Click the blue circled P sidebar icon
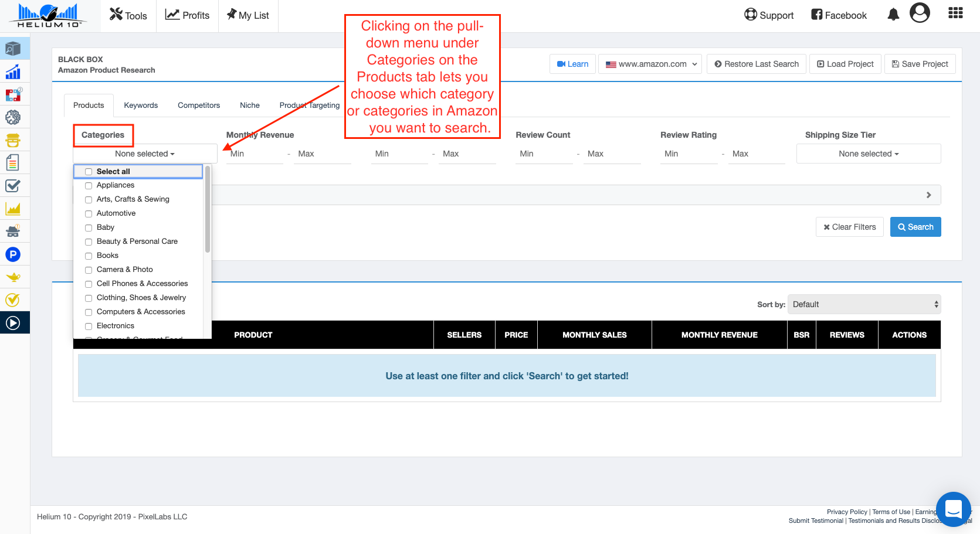This screenshot has width=980, height=534. 13,254
